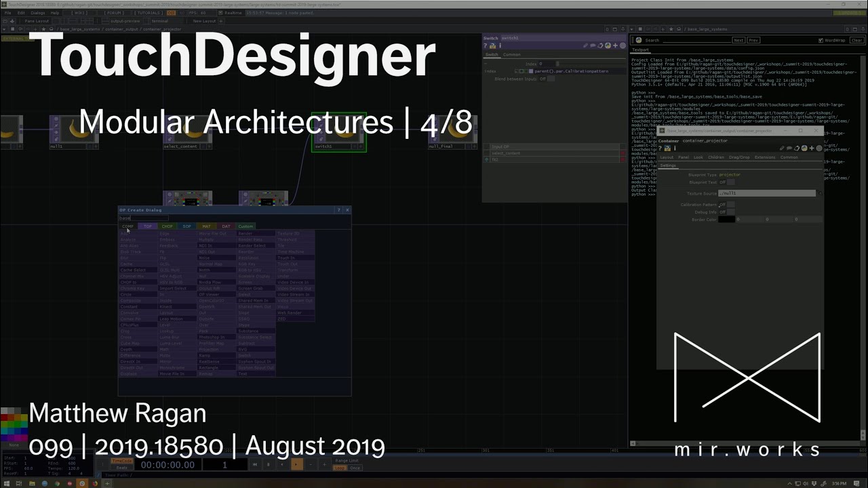
Task: Select COMP tab in OP Create Dialog
Action: (x=127, y=226)
